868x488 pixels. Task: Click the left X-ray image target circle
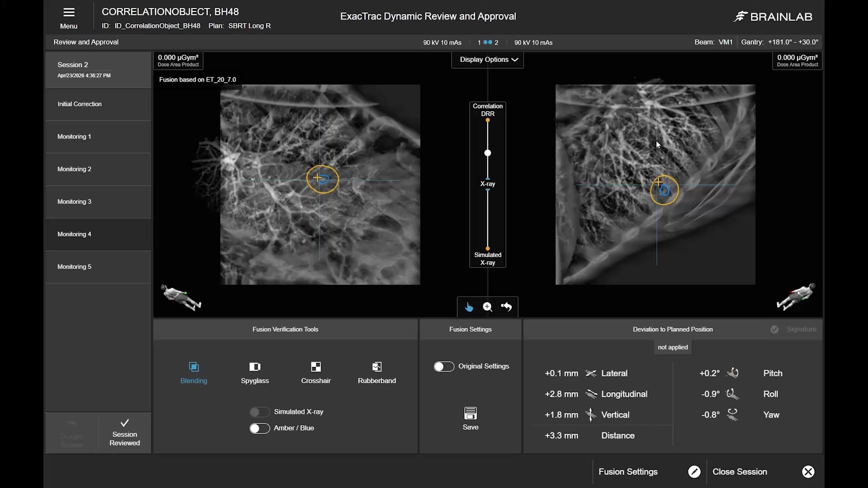click(322, 179)
